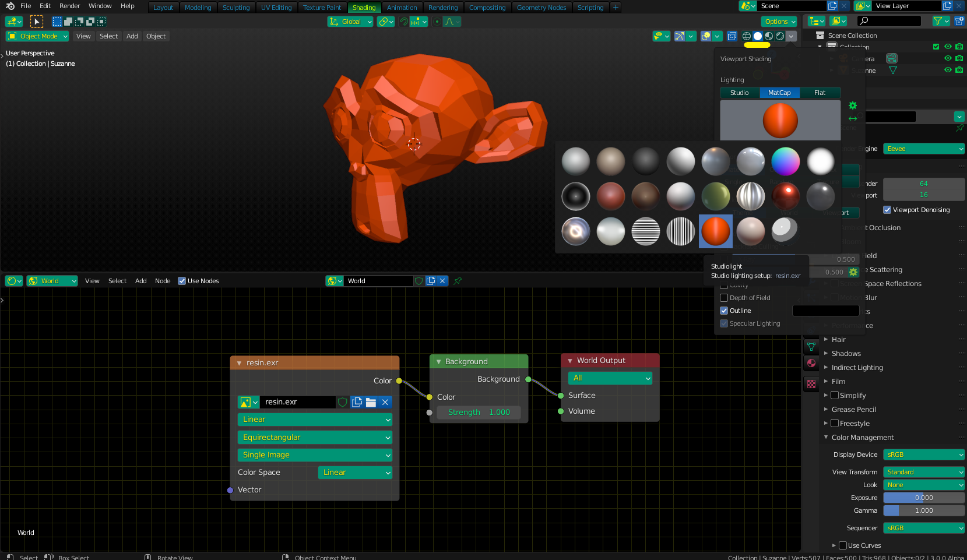Select the rainbow normal MatCap thumbnail
Image resolution: width=967 pixels, height=560 pixels.
pyautogui.click(x=786, y=161)
